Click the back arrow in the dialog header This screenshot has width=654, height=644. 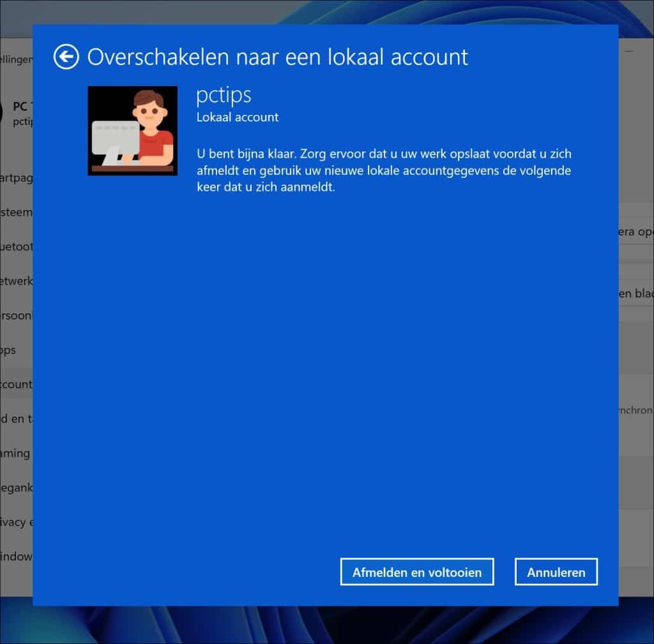pyautogui.click(x=65, y=56)
